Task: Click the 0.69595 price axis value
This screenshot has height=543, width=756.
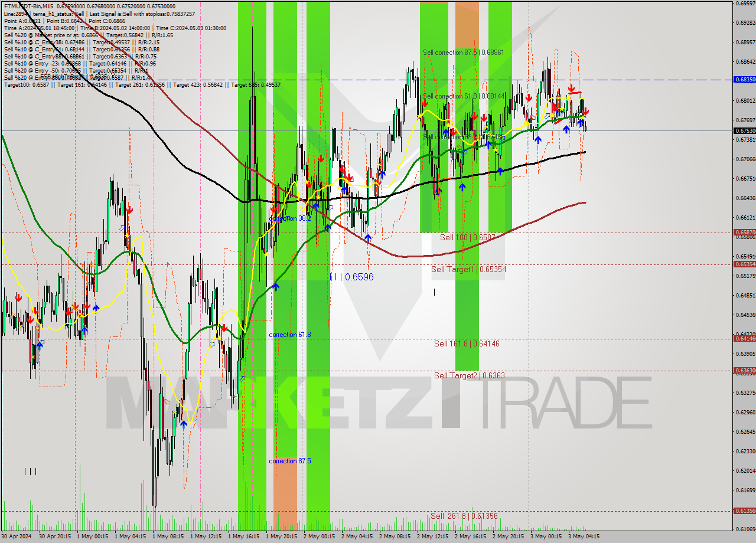Action: [x=746, y=4]
